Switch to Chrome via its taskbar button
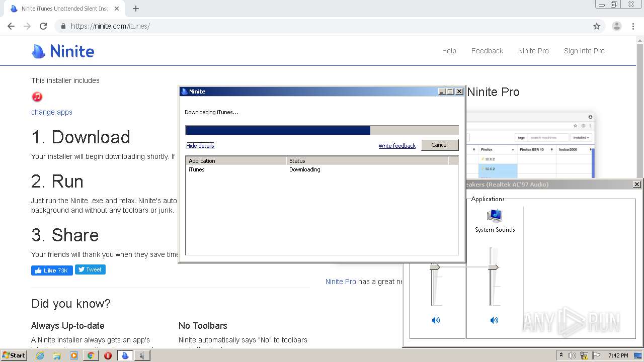This screenshot has width=644, height=362. (91, 355)
